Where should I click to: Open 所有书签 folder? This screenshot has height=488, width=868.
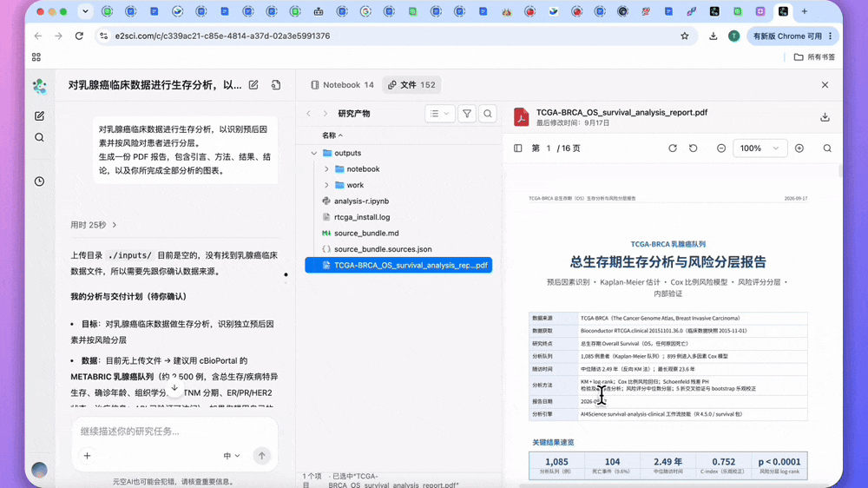pyautogui.click(x=814, y=57)
